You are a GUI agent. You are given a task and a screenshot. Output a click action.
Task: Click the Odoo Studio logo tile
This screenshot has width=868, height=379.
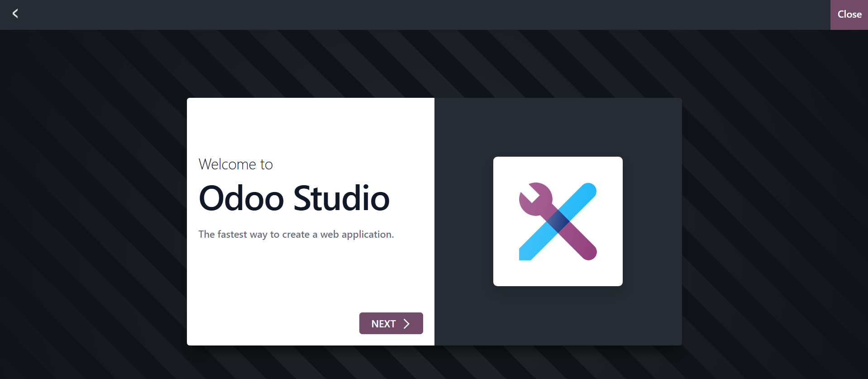[x=558, y=221]
